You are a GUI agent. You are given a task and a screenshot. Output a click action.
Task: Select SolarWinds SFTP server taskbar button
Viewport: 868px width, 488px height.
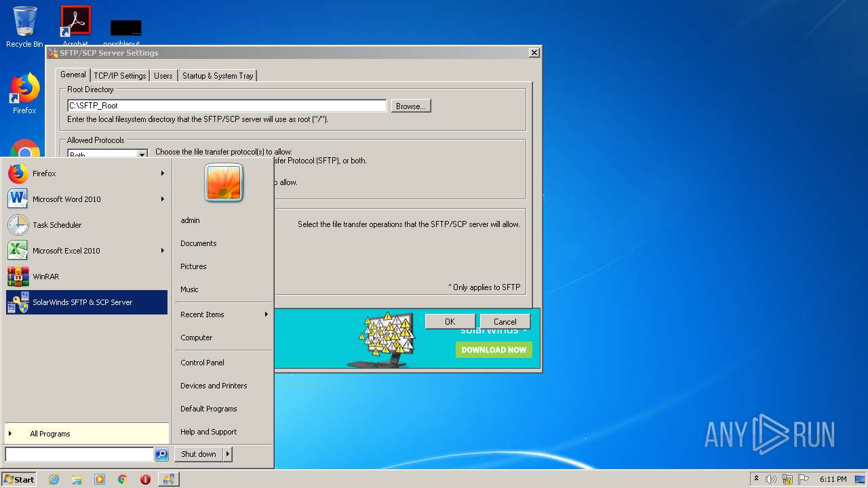(168, 479)
